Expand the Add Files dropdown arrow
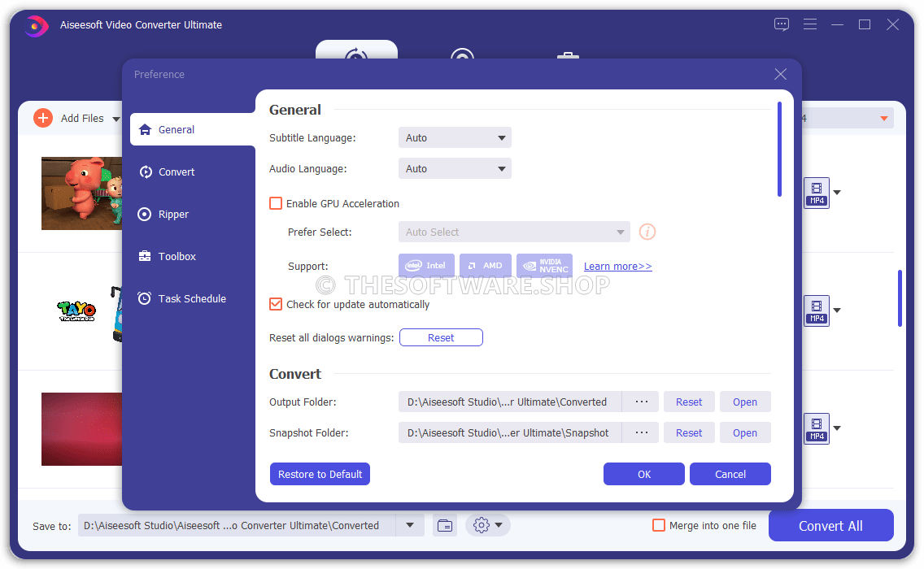The image size is (924, 569). tap(116, 119)
